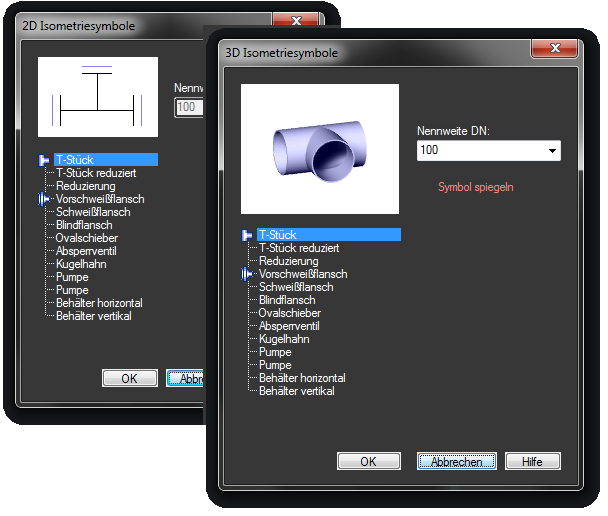
Task: Click the 2D T-piece schematic preview
Action: [x=97, y=97]
